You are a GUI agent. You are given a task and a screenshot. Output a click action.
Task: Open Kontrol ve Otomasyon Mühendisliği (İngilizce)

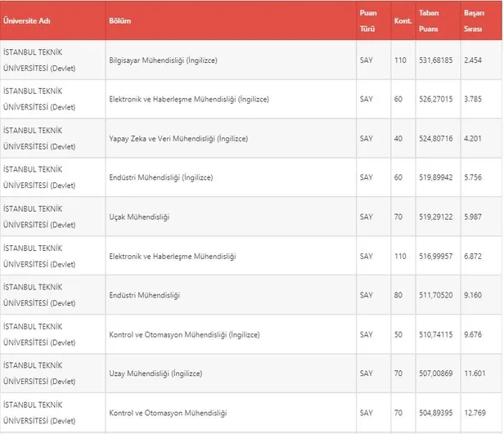point(184,334)
